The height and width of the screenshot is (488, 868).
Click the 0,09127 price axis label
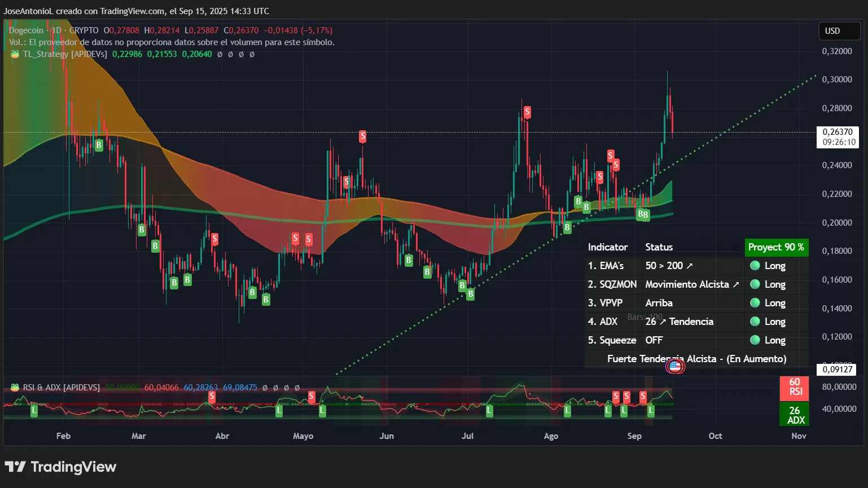[838, 370]
